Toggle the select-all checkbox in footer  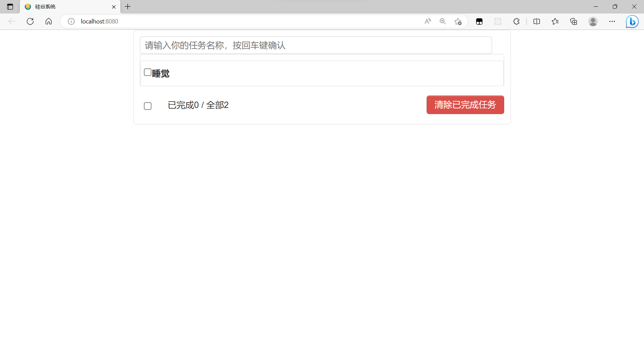coord(148,106)
